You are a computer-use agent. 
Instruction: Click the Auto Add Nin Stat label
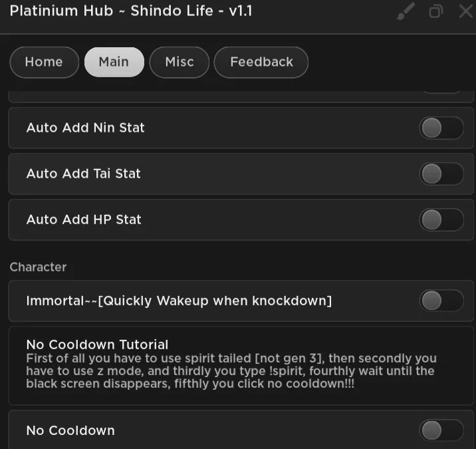[x=85, y=128]
